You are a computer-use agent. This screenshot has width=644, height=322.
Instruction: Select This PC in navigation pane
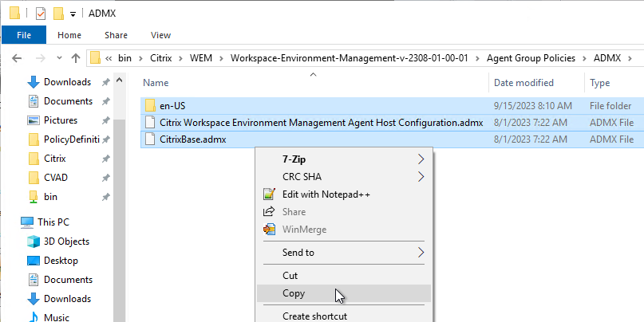[x=53, y=222]
